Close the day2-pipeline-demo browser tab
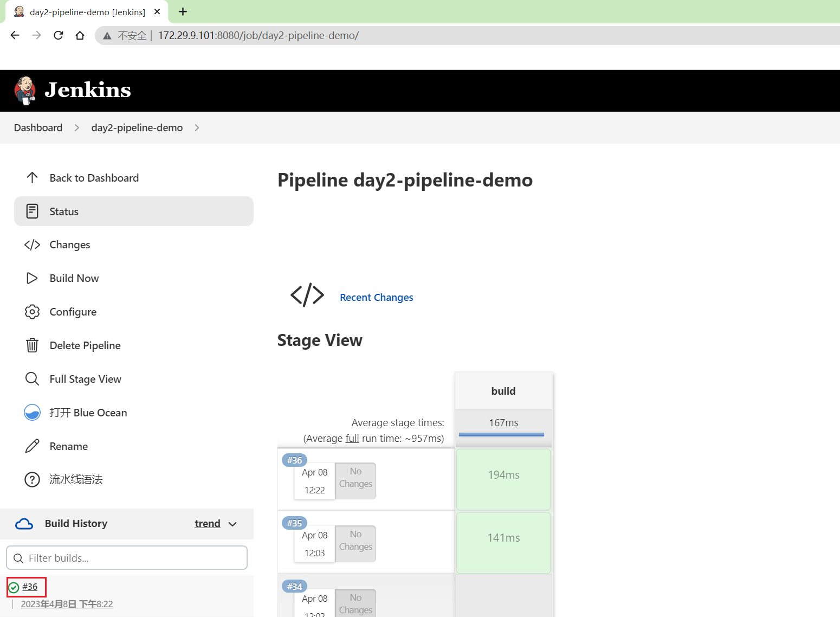The width and height of the screenshot is (840, 617). (157, 11)
